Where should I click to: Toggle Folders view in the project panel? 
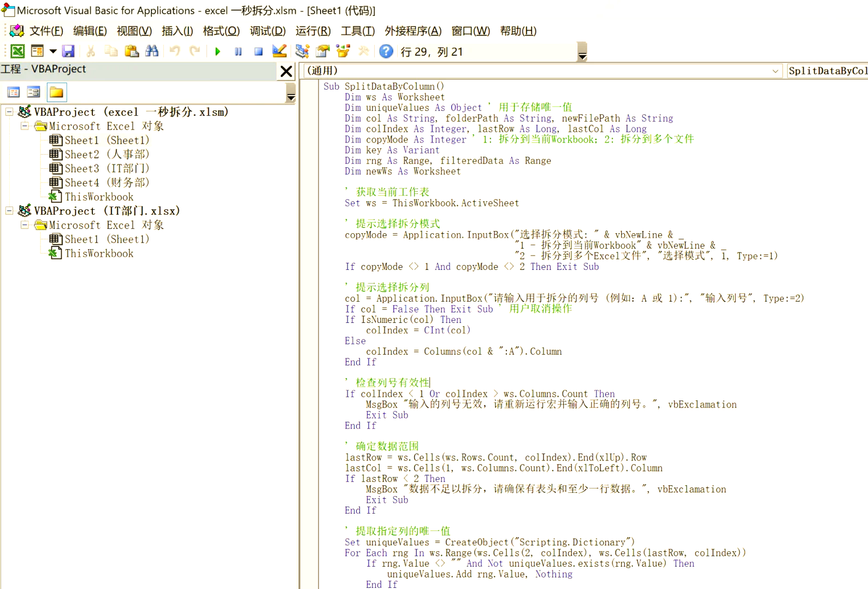[x=56, y=92]
